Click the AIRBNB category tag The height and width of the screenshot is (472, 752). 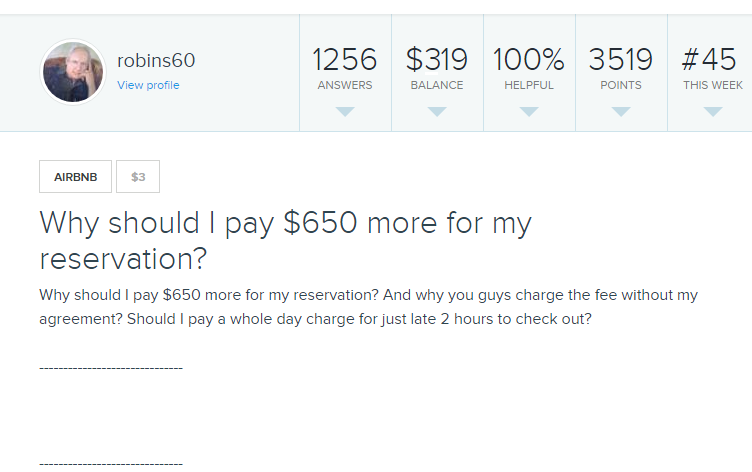coord(76,177)
